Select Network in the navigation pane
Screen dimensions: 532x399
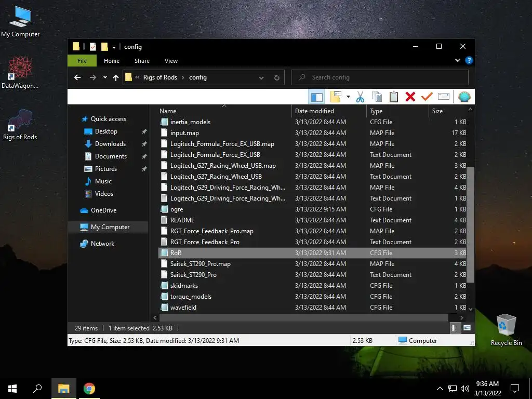[102, 244]
